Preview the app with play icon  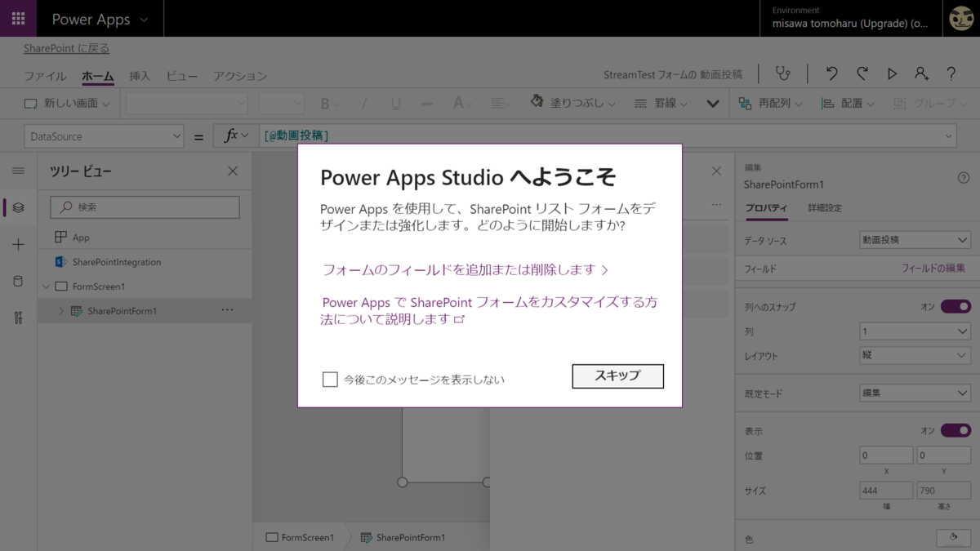(x=892, y=73)
